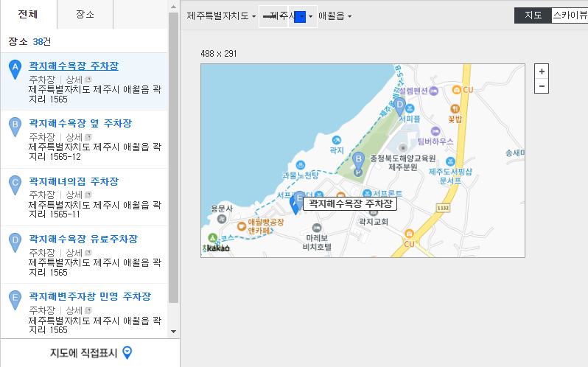The height and width of the screenshot is (367, 588).
Task: Click the 제주도서핑샵 문서프 icon
Action: point(450,161)
